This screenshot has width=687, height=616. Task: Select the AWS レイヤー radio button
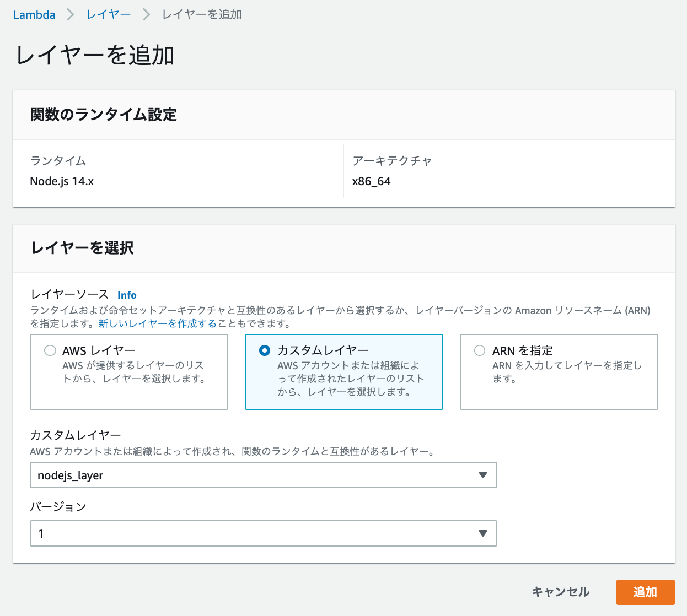point(50,350)
